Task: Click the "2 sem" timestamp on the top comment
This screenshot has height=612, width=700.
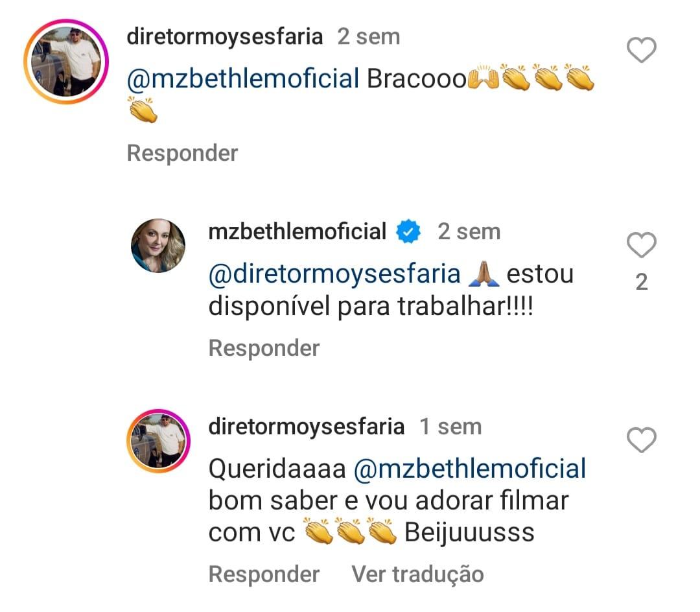Action: coord(368,37)
